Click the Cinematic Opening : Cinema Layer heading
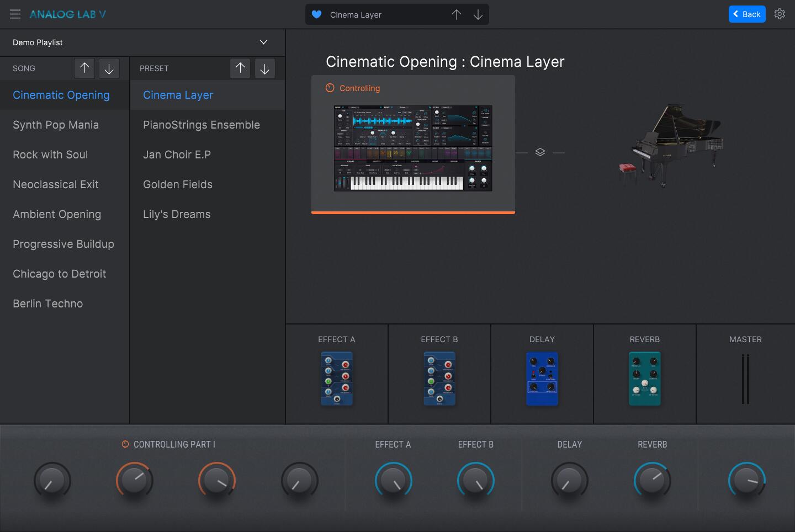 (x=445, y=61)
